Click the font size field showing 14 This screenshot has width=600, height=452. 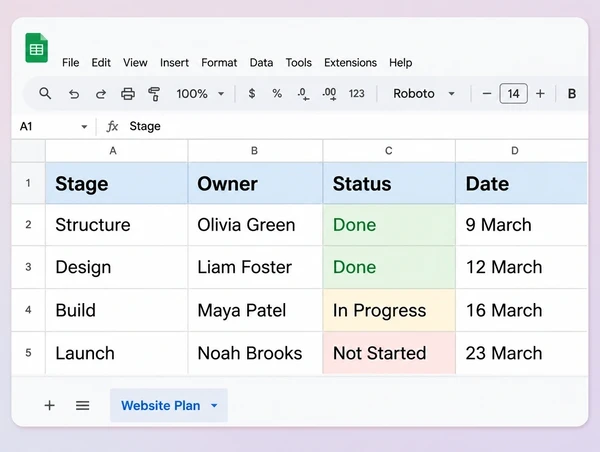pos(514,93)
